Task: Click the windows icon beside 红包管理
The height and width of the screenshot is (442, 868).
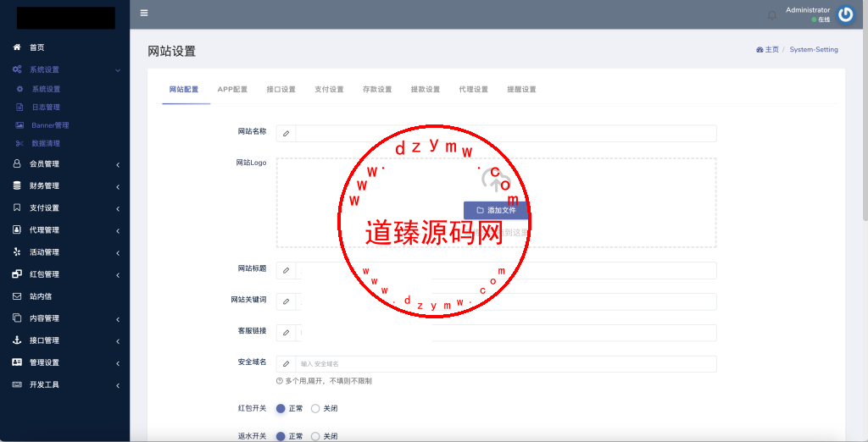Action: tap(17, 273)
